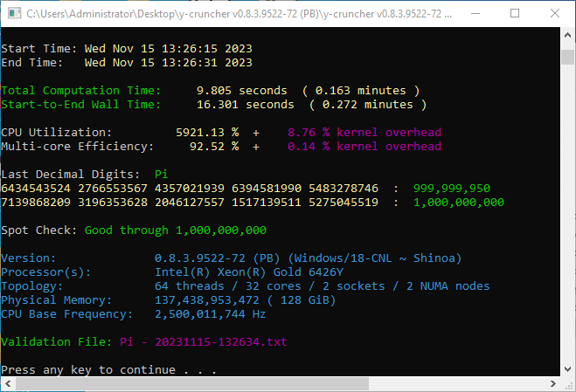Click the 'CPU Base Frequency:' label
Image resolution: width=576 pixels, height=392 pixels.
[66, 314]
